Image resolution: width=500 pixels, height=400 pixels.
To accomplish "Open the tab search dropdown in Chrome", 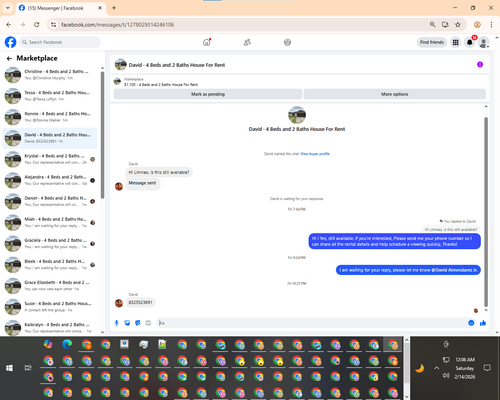I will point(8,8).
